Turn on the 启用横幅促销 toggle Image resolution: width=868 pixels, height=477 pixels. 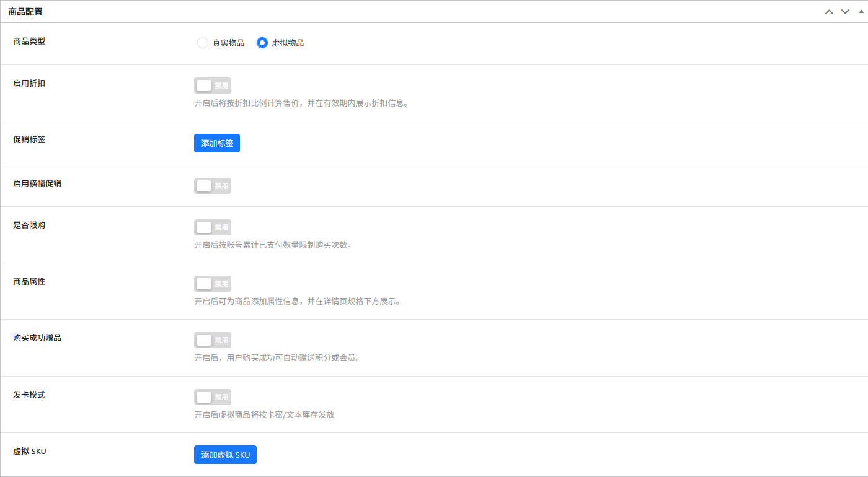213,186
